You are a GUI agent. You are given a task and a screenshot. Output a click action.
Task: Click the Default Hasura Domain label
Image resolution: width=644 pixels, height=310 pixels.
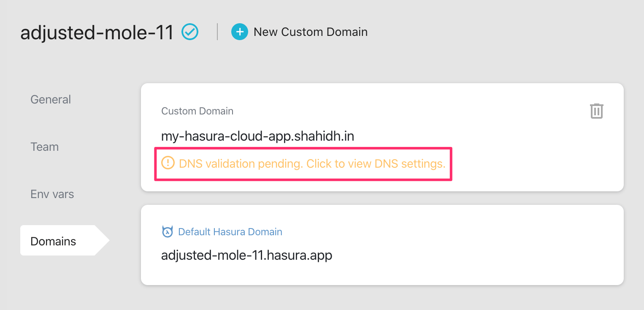click(230, 232)
